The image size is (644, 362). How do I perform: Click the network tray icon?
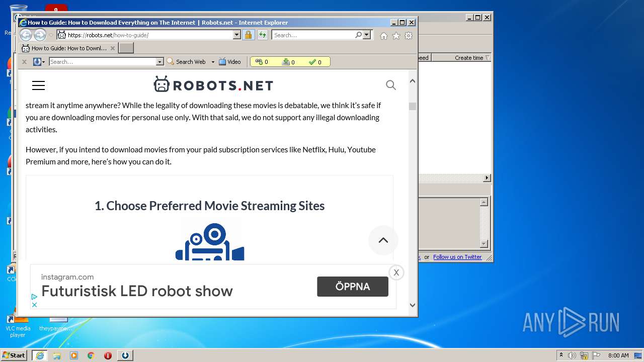(584, 355)
